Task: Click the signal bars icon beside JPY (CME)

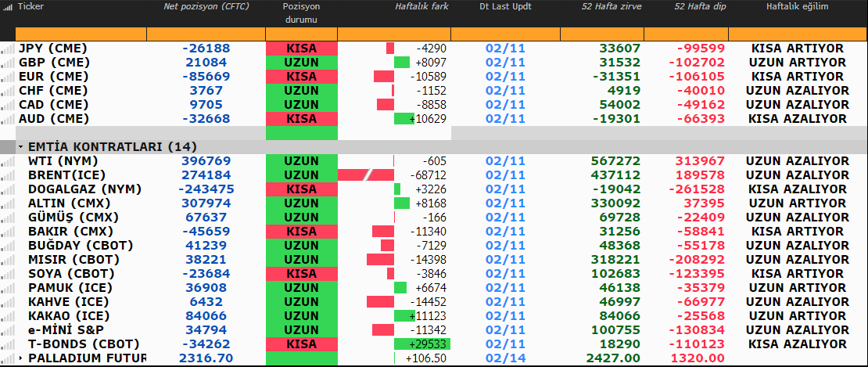Action: tap(8, 49)
